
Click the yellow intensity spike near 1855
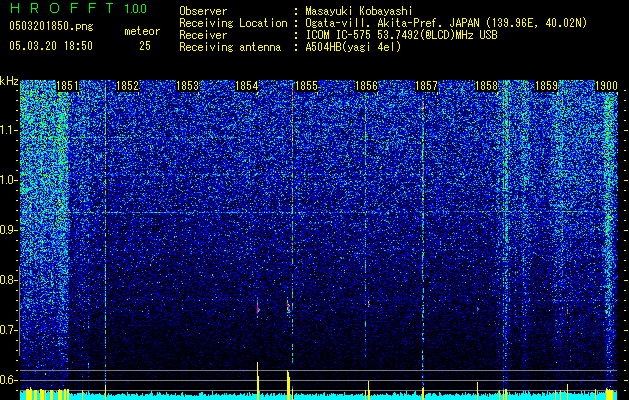click(288, 385)
